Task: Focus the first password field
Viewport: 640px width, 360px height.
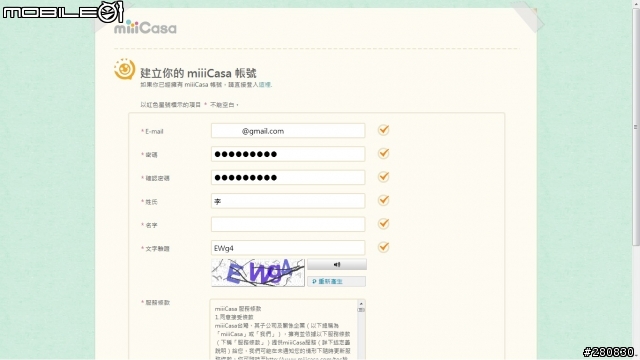Action: tap(288, 154)
